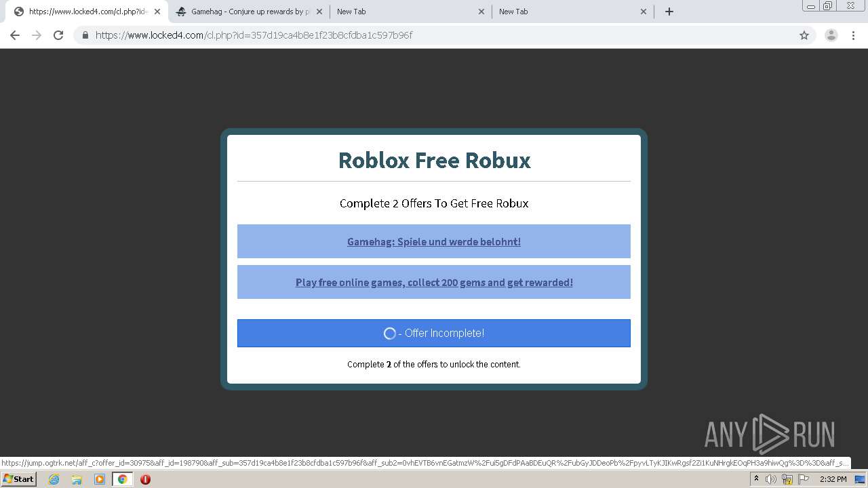Restore down the Chrome window
Image resolution: width=868 pixels, height=488 pixels.
pos(828,6)
